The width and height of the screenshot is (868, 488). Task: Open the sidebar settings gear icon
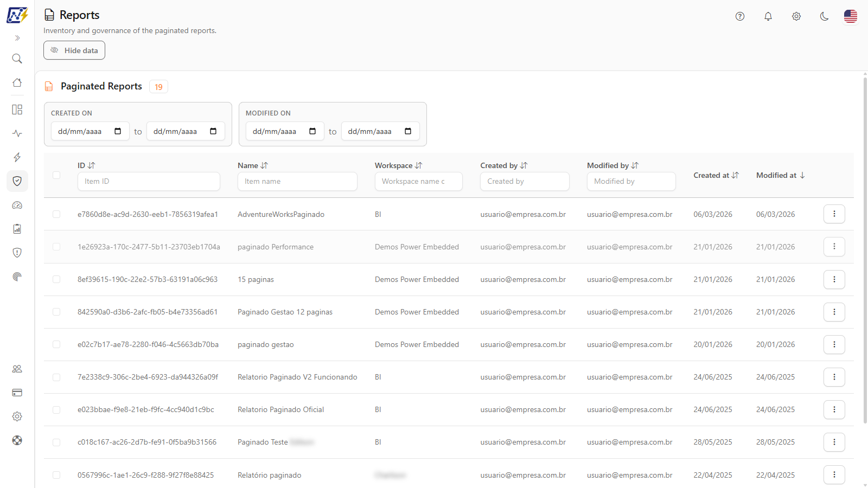[x=17, y=416]
